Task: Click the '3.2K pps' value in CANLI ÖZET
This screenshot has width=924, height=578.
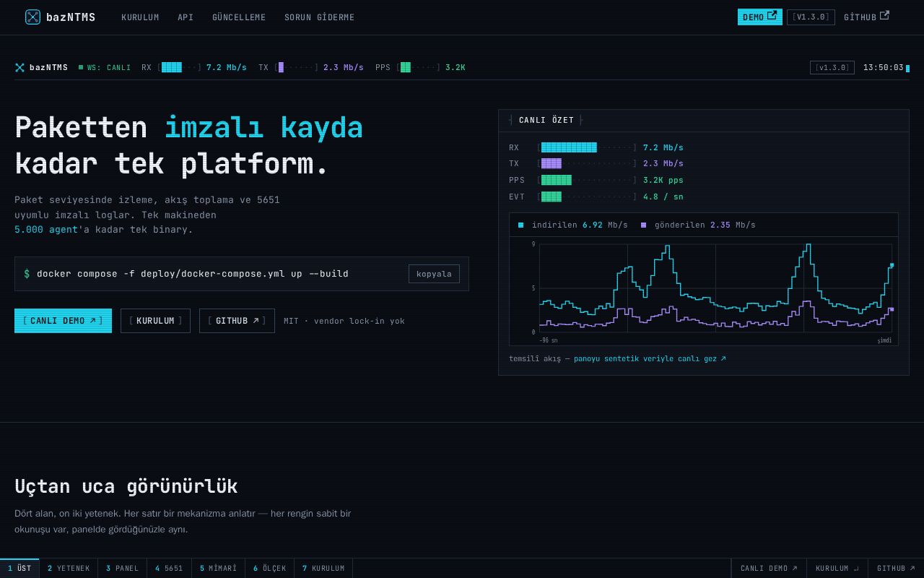Action: [663, 180]
